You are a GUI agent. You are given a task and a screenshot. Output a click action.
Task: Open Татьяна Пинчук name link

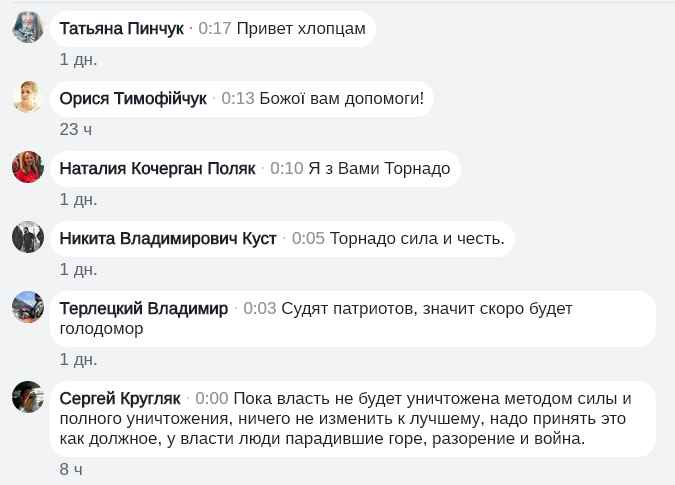click(x=122, y=29)
